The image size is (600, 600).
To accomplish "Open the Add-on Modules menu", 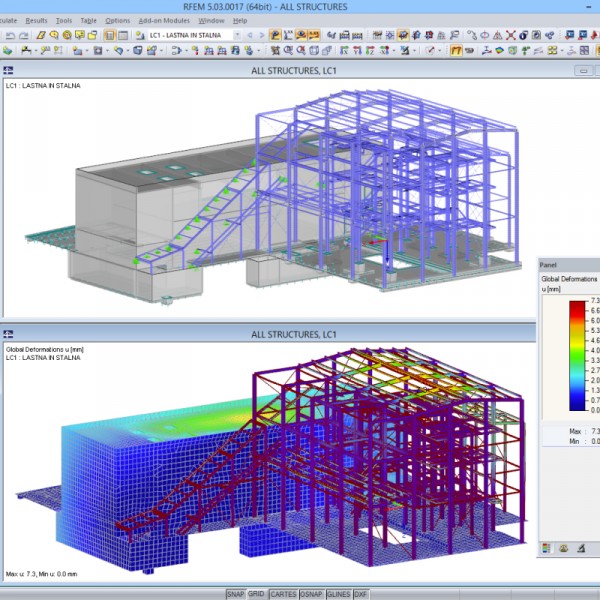I will [164, 20].
